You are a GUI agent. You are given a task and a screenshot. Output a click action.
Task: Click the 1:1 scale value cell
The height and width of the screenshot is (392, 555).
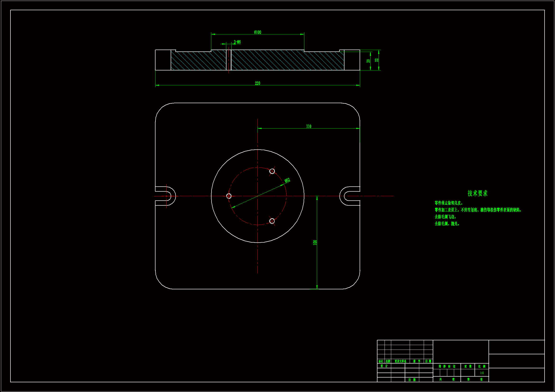click(482, 373)
